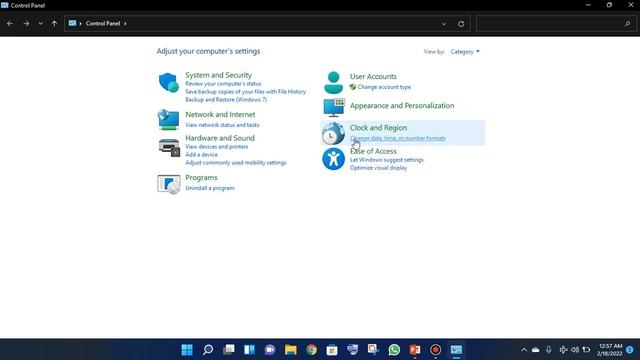Open Save backup copies with File History
Image resolution: width=640 pixels, height=360 pixels.
(245, 92)
